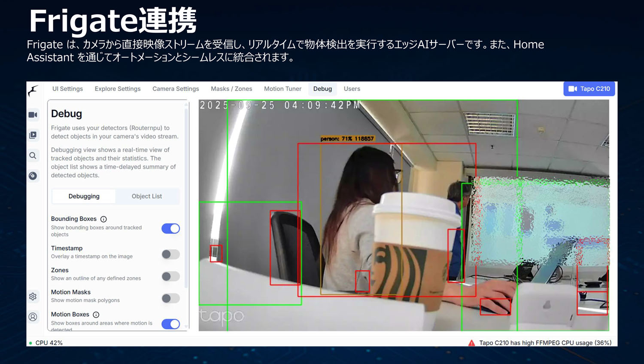The width and height of the screenshot is (644, 364).
Task: Switch to the Object List tab
Action: [x=147, y=196]
